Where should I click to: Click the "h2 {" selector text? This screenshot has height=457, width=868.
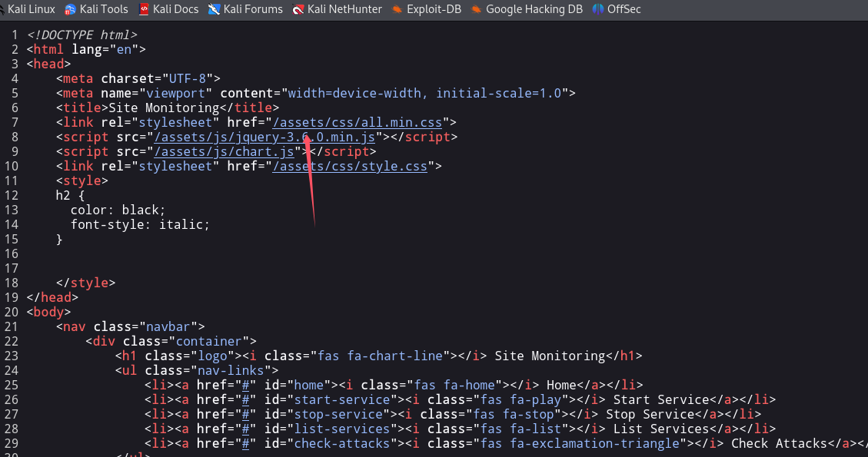click(70, 195)
